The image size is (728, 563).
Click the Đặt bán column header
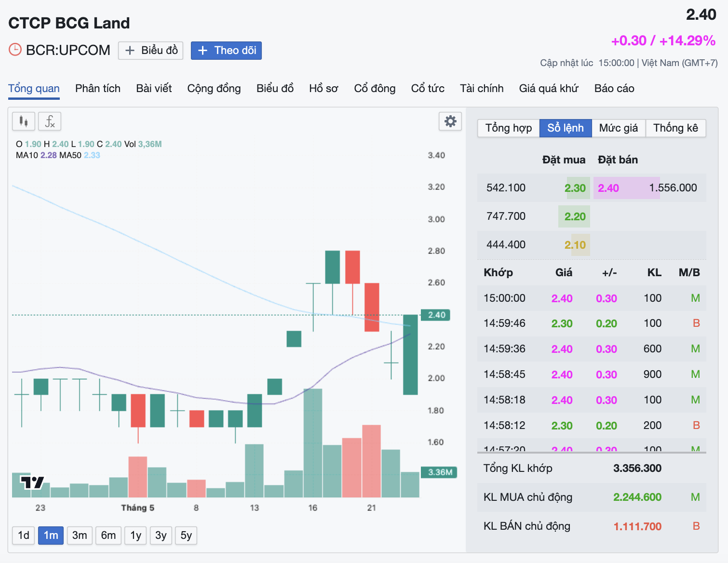[618, 160]
